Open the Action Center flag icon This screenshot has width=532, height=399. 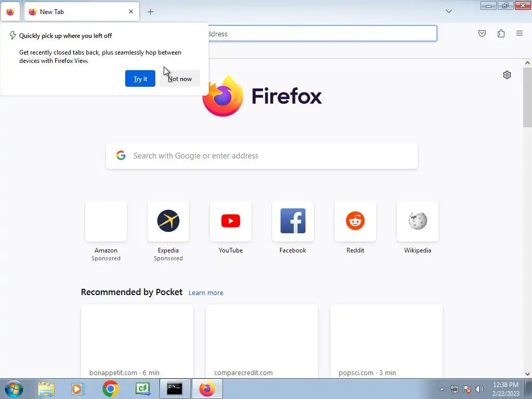tap(467, 389)
